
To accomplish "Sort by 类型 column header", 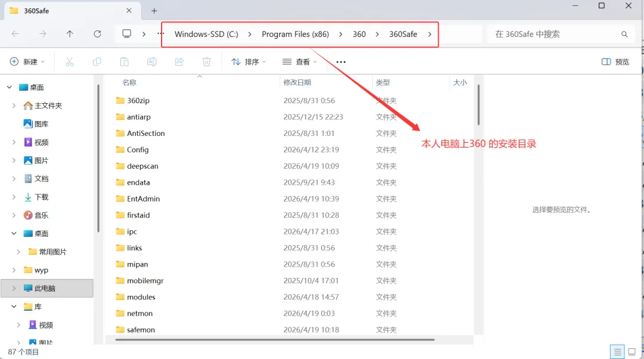I will point(383,82).
